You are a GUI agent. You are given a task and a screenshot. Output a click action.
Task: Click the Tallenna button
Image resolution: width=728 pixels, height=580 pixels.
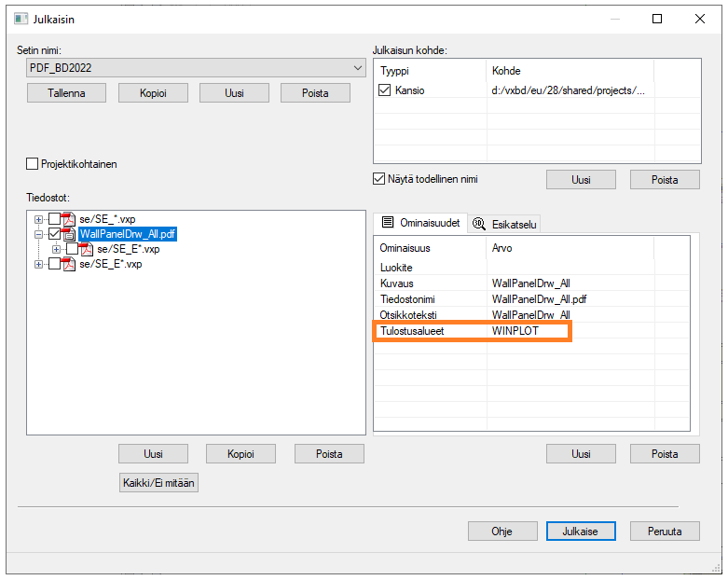point(66,93)
